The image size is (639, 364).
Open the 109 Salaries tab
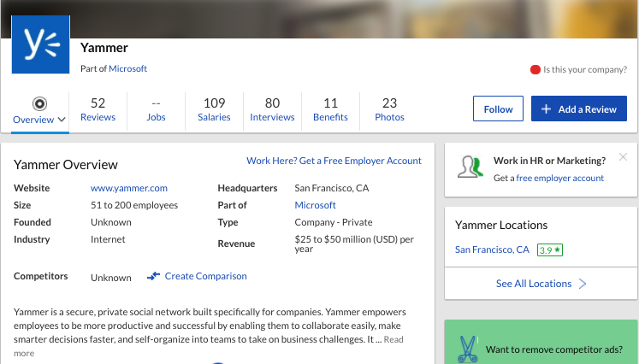214,109
